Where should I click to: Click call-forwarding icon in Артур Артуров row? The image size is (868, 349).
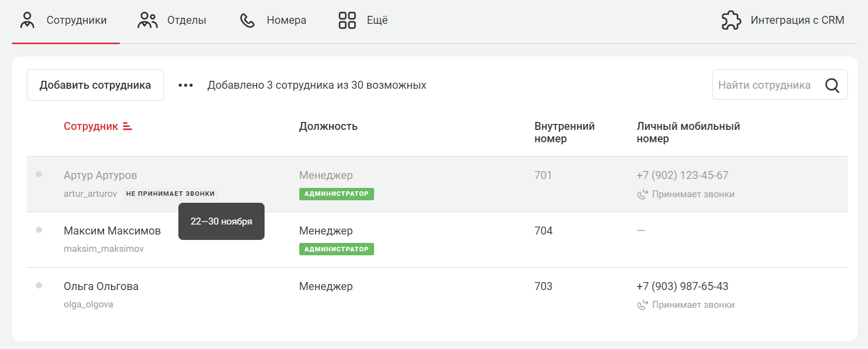(643, 194)
